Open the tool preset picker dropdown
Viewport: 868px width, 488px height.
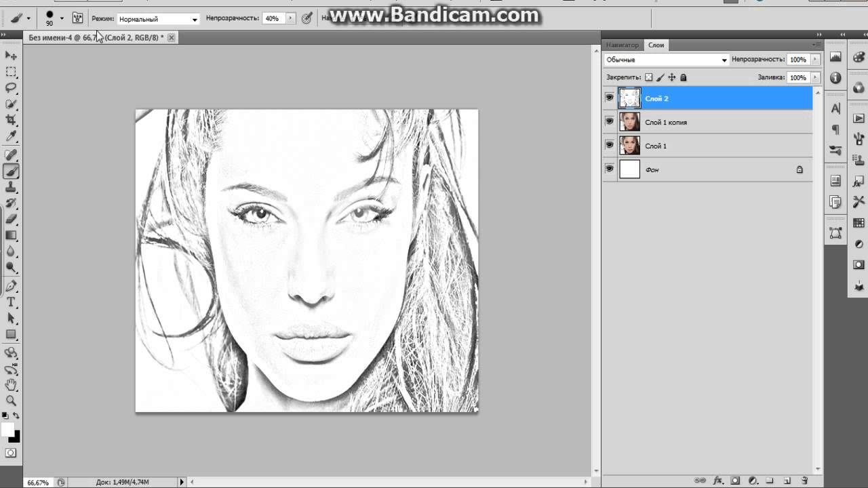[28, 19]
